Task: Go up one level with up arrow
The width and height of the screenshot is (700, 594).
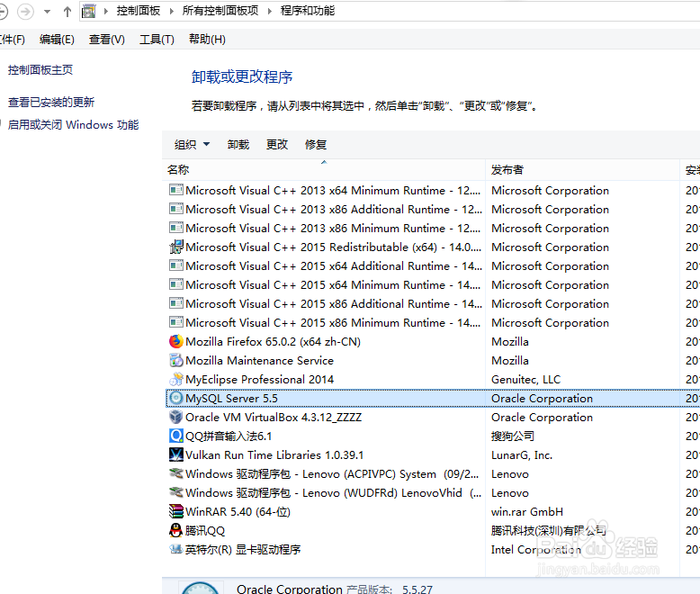Action: [67, 12]
